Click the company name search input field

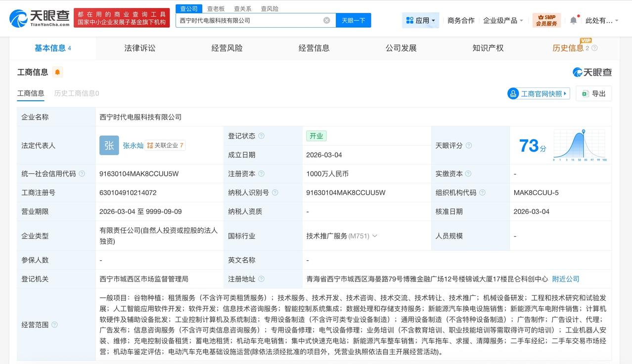(x=247, y=20)
